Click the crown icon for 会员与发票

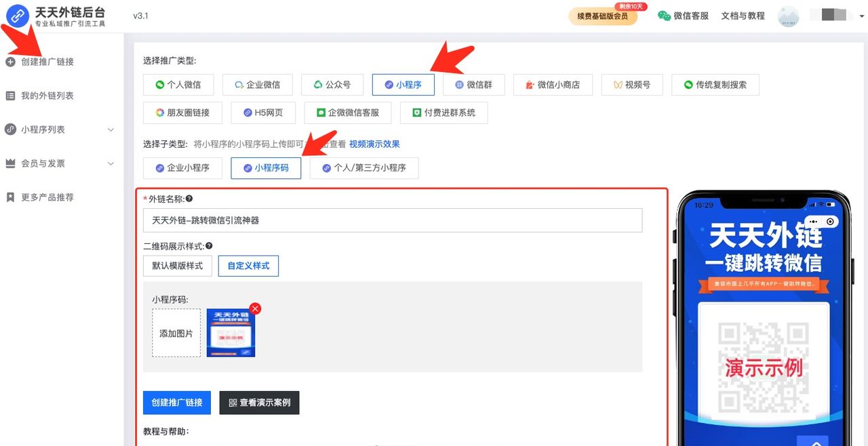9,163
